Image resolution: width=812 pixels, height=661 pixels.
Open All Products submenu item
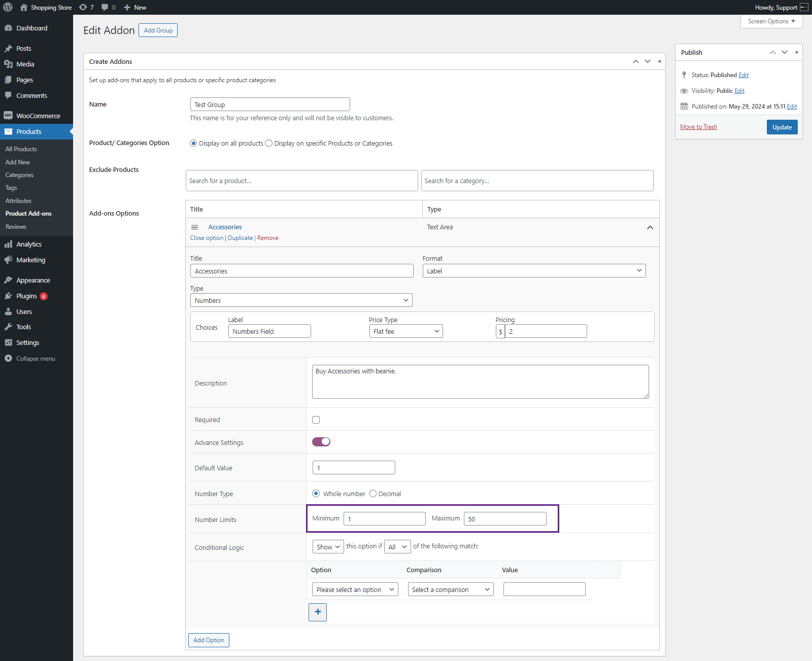[x=21, y=149]
